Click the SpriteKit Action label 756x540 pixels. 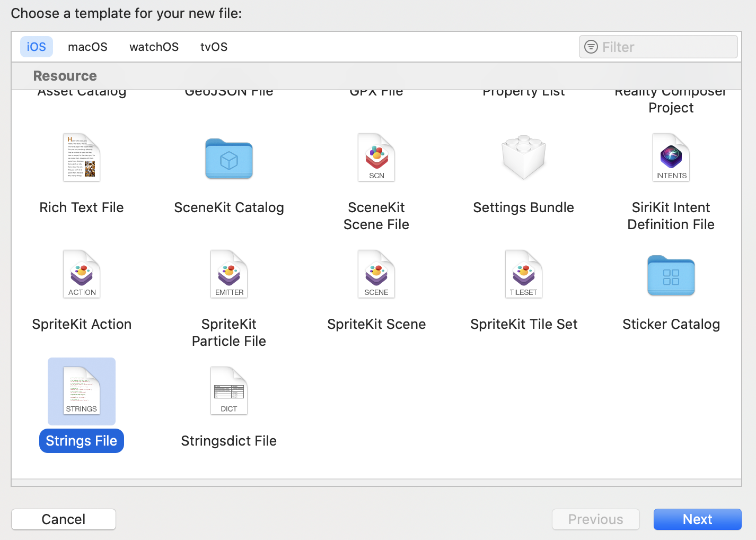pos(82,324)
